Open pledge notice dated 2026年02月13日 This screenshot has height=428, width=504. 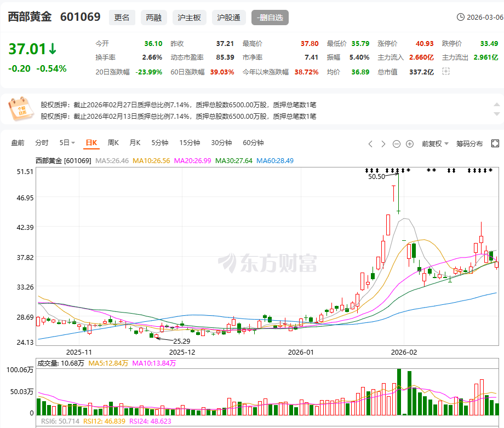[x=179, y=116]
